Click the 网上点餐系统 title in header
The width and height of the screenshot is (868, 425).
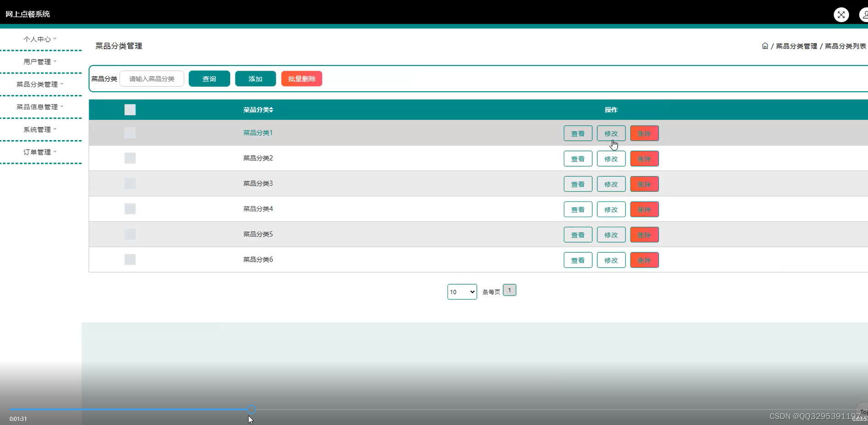tap(28, 14)
